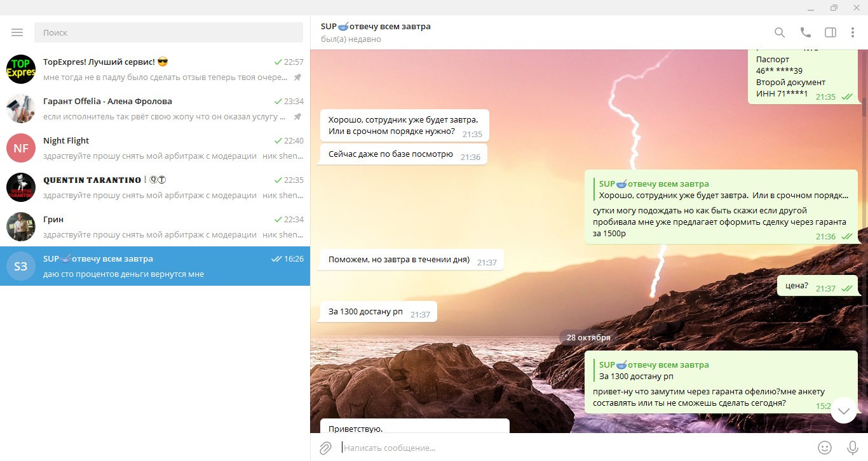Open search in this chat
Screen dimensions: 868x461
pos(780,32)
